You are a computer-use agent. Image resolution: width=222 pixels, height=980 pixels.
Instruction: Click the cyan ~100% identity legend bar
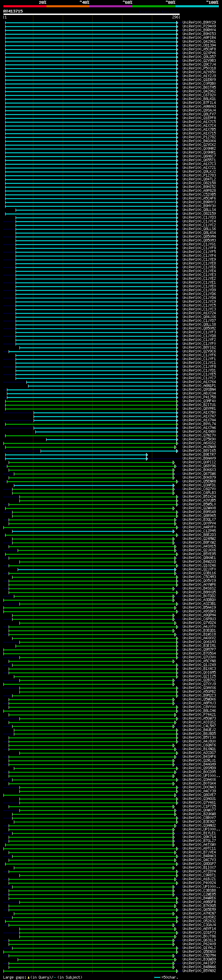click(x=197, y=6)
